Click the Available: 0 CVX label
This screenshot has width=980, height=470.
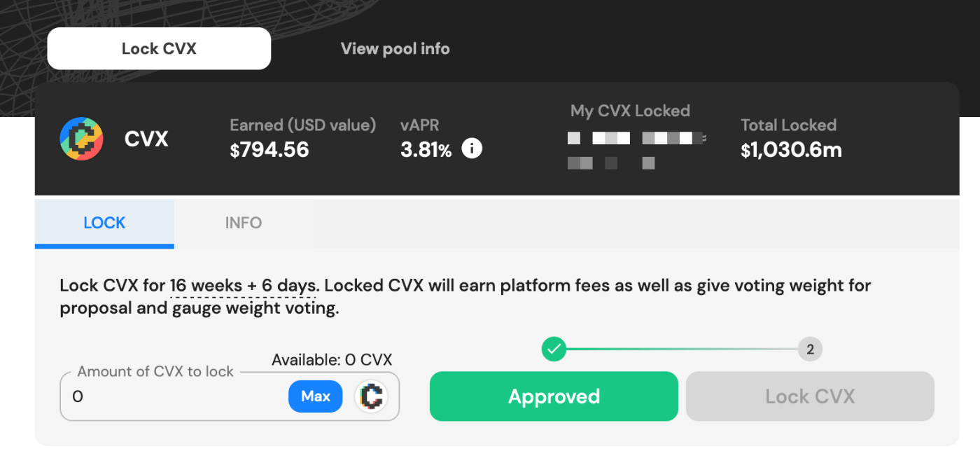point(332,360)
